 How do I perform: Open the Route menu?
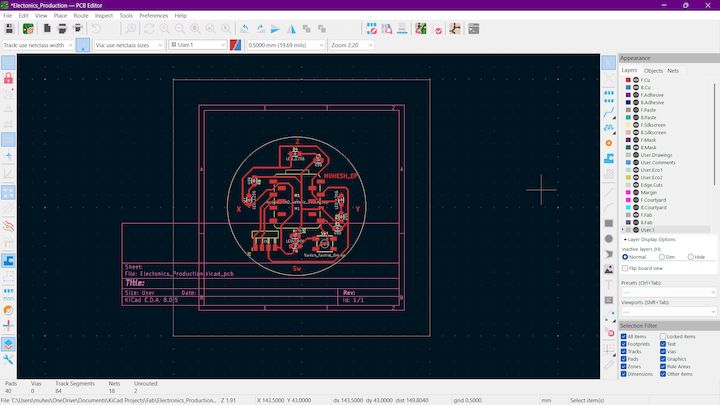[x=81, y=16]
